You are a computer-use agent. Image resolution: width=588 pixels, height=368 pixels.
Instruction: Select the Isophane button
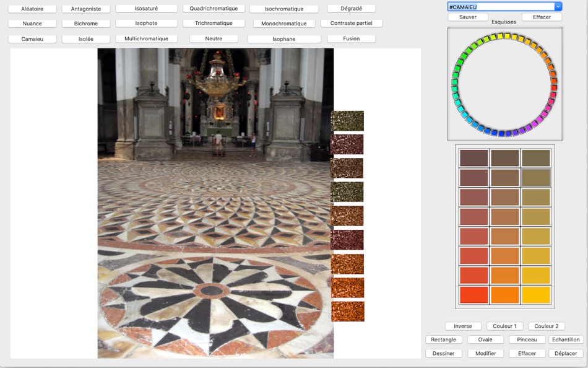[284, 38]
